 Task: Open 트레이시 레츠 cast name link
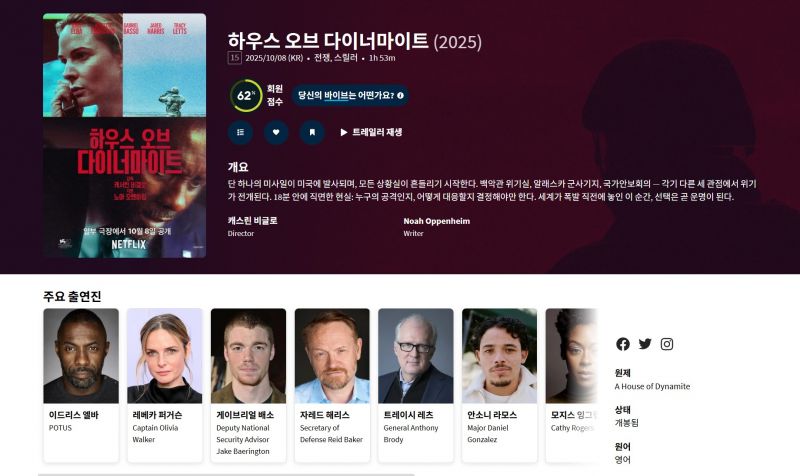click(x=408, y=415)
